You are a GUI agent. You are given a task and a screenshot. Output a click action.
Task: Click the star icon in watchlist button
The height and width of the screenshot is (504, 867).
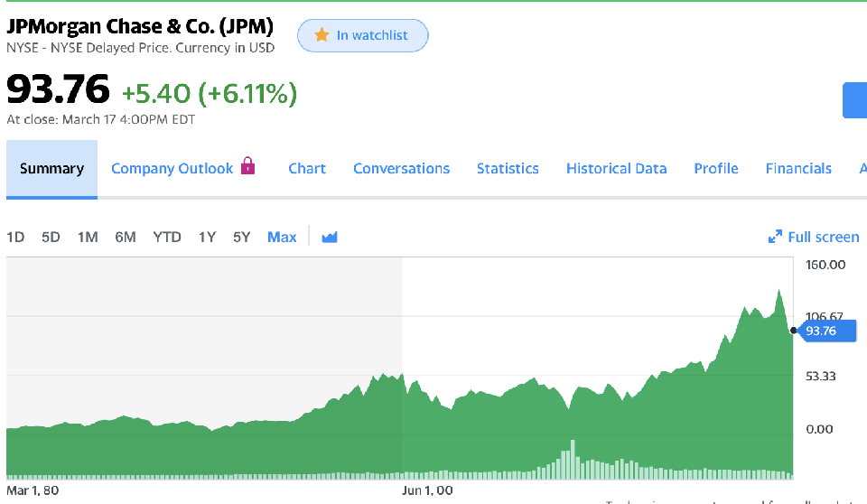(321, 35)
